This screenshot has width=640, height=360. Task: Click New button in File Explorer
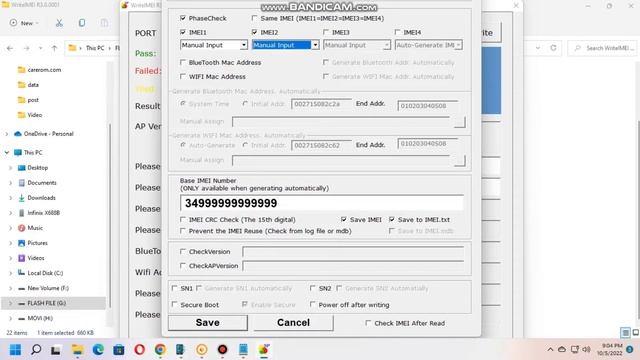point(24,23)
